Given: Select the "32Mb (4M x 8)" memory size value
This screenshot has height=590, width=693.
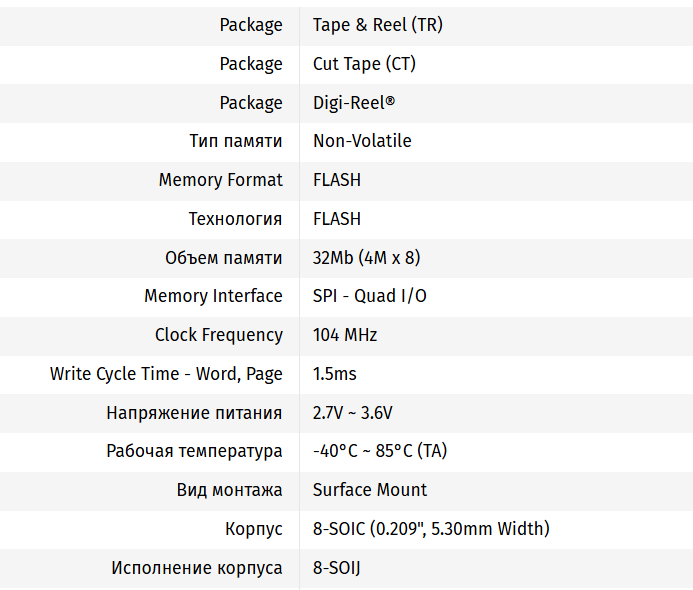Looking at the screenshot, I should (x=366, y=258).
